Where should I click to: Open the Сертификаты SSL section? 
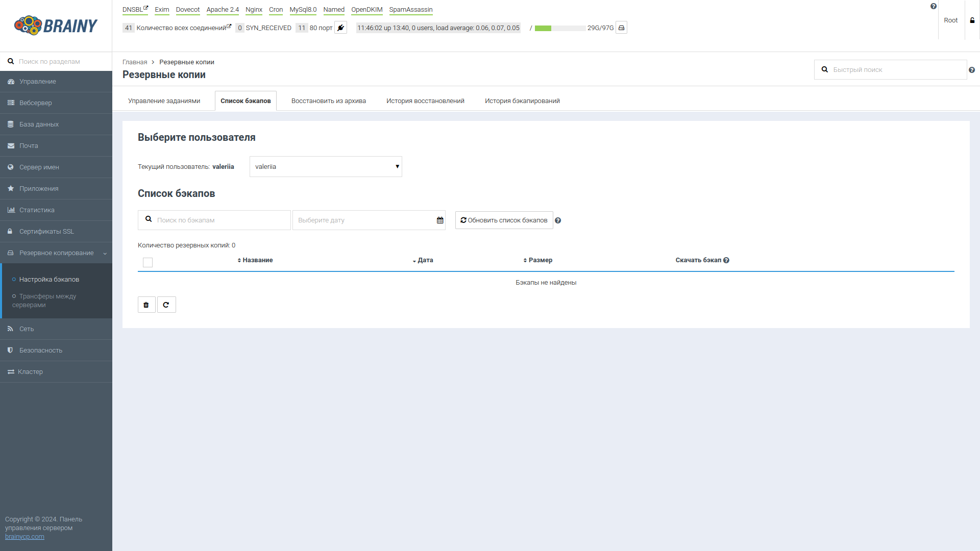coord(46,231)
